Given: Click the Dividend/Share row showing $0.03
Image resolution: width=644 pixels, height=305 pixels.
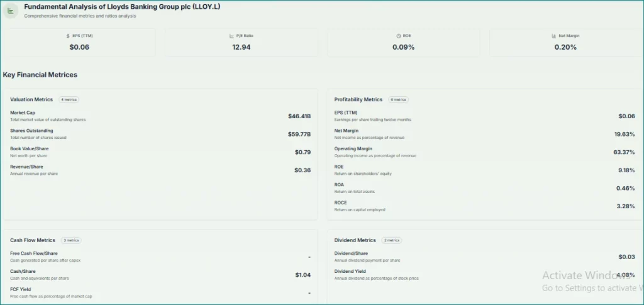Looking at the screenshot, I should coord(484,257).
